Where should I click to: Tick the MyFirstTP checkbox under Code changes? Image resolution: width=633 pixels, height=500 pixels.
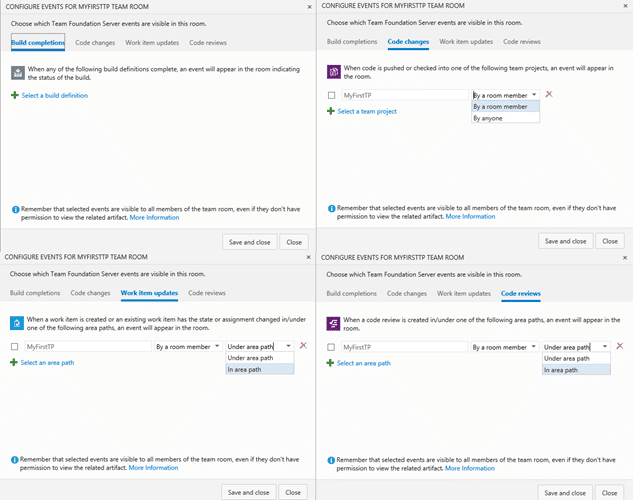click(x=331, y=95)
